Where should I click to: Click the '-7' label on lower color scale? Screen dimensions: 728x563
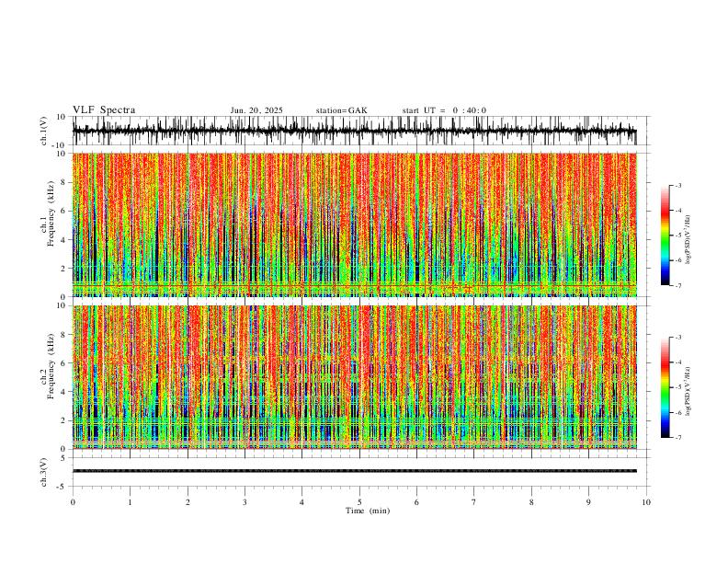(x=677, y=438)
